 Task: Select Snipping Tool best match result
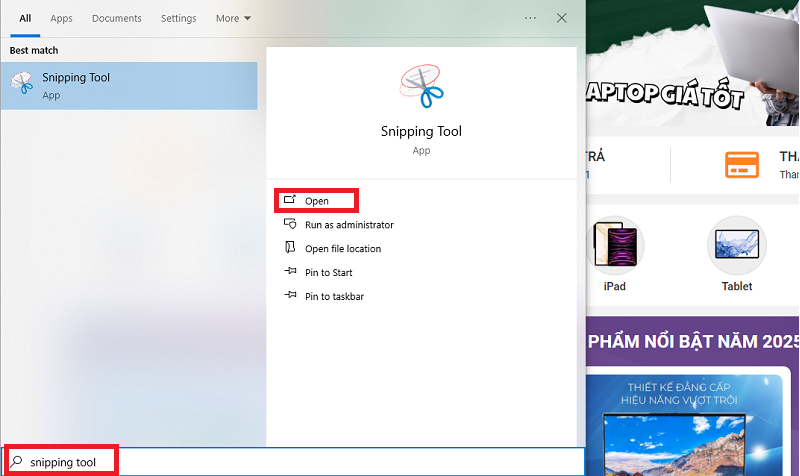point(128,85)
